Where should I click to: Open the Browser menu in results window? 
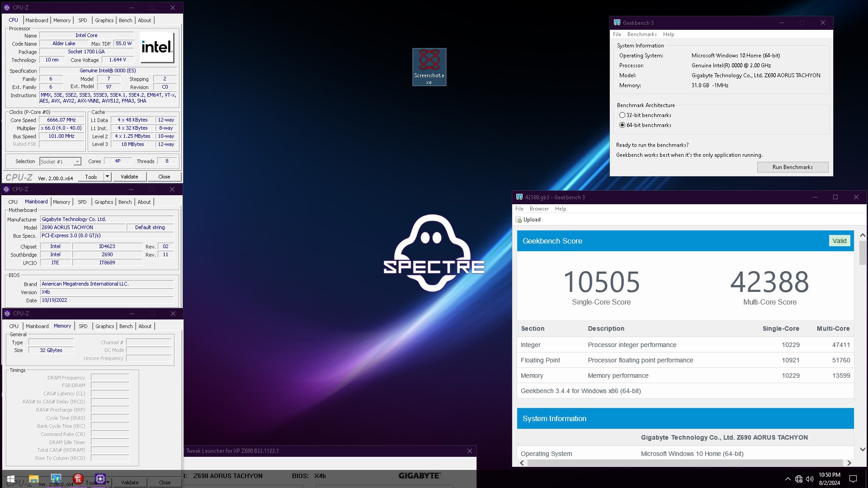539,209
